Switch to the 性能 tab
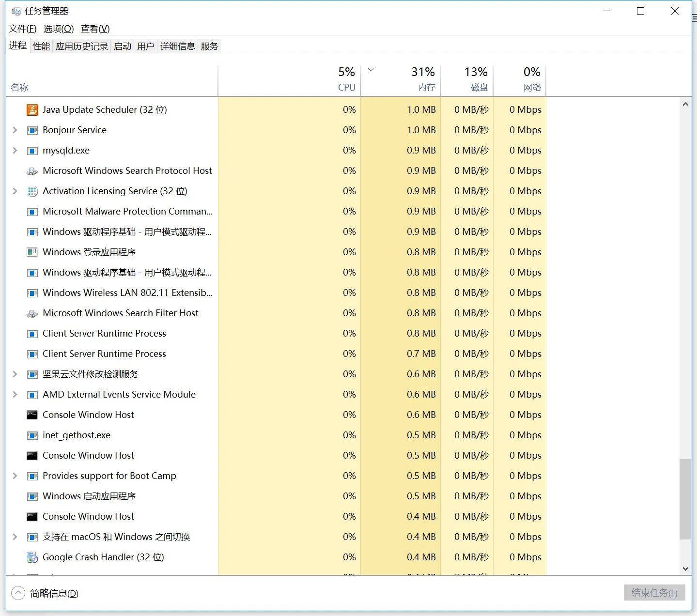Viewport: 697px width, 616px height. pyautogui.click(x=41, y=46)
